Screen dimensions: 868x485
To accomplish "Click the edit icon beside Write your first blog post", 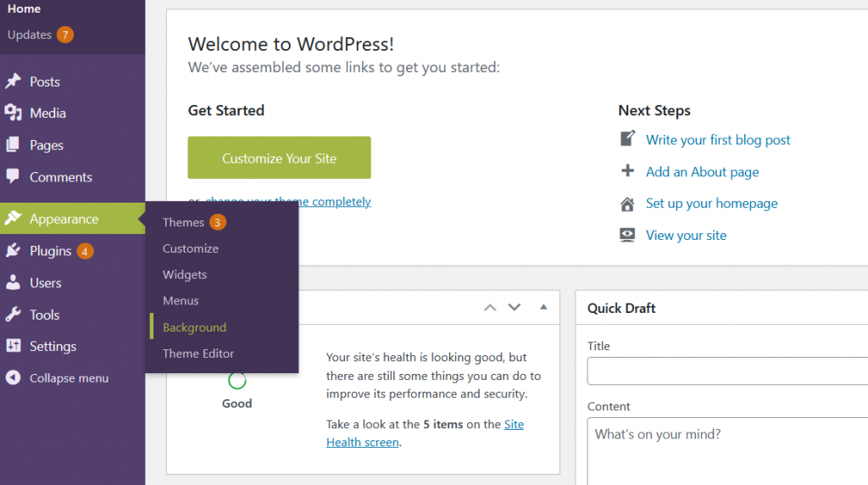I will point(627,138).
